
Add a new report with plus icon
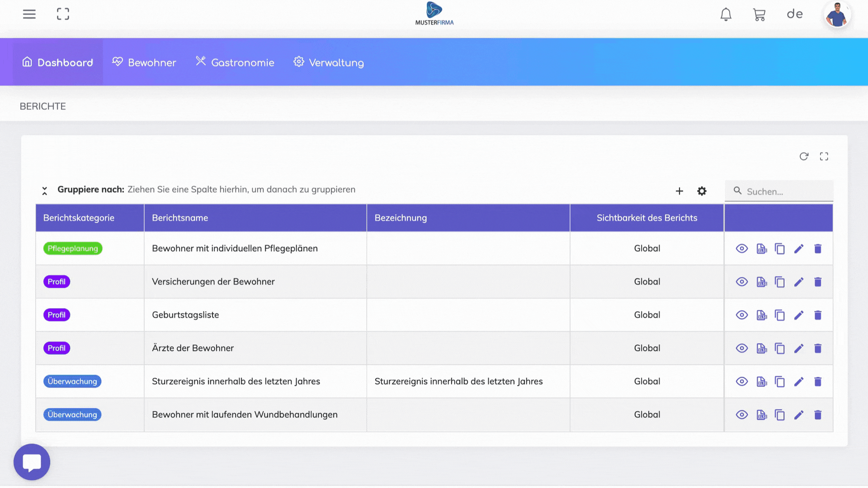coord(679,191)
